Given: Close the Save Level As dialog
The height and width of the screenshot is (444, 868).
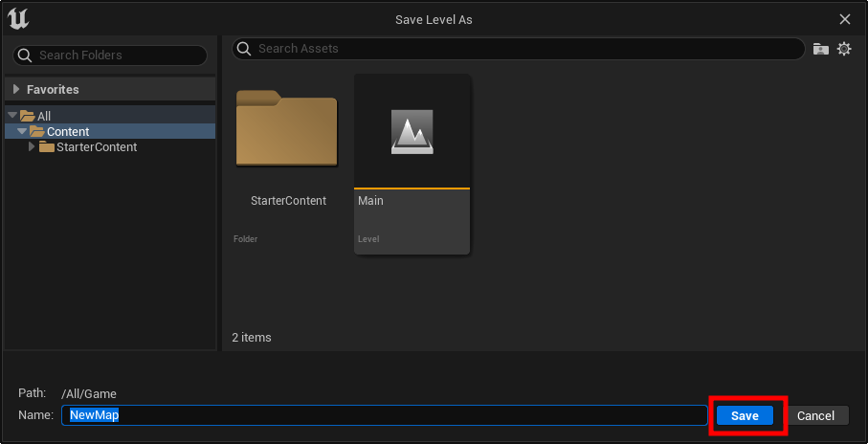Looking at the screenshot, I should click(x=844, y=19).
